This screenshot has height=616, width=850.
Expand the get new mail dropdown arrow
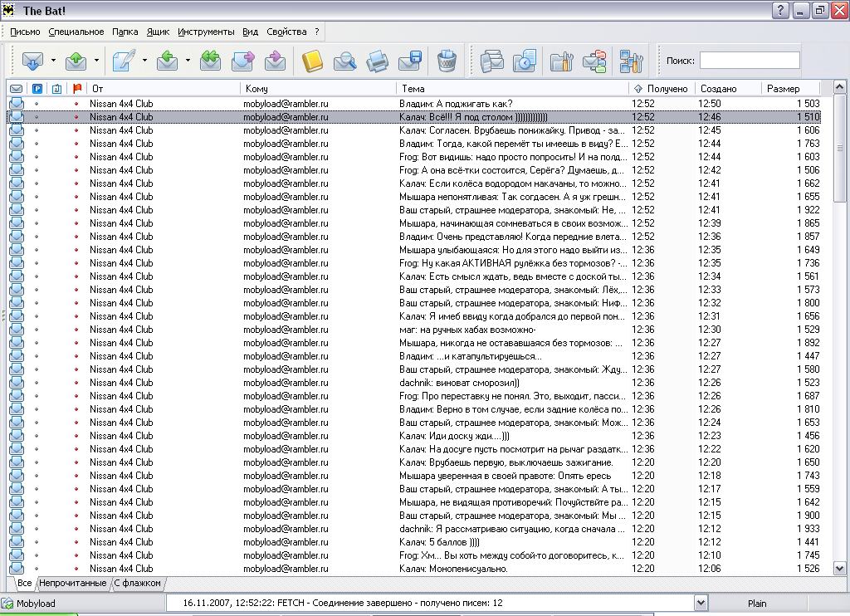point(53,61)
